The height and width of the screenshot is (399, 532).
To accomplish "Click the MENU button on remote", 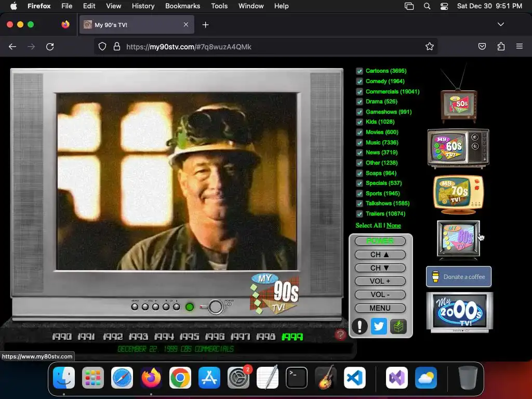I will [x=380, y=308].
